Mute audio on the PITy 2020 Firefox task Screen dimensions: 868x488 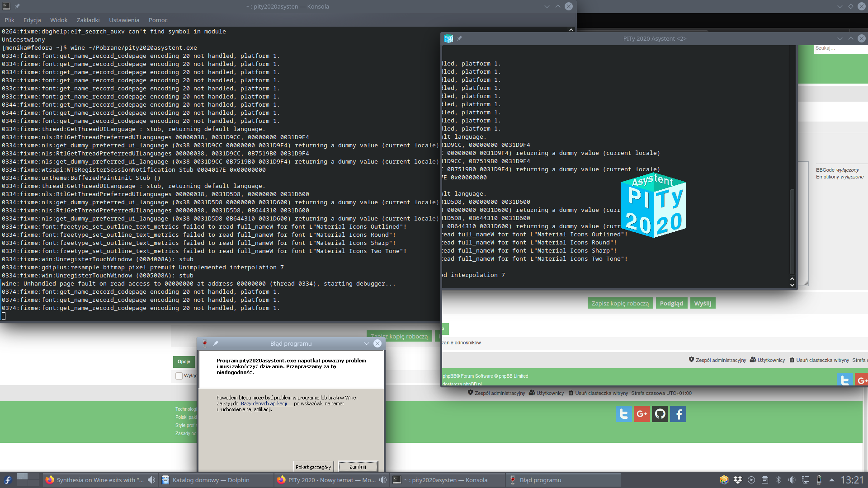pyautogui.click(x=383, y=480)
